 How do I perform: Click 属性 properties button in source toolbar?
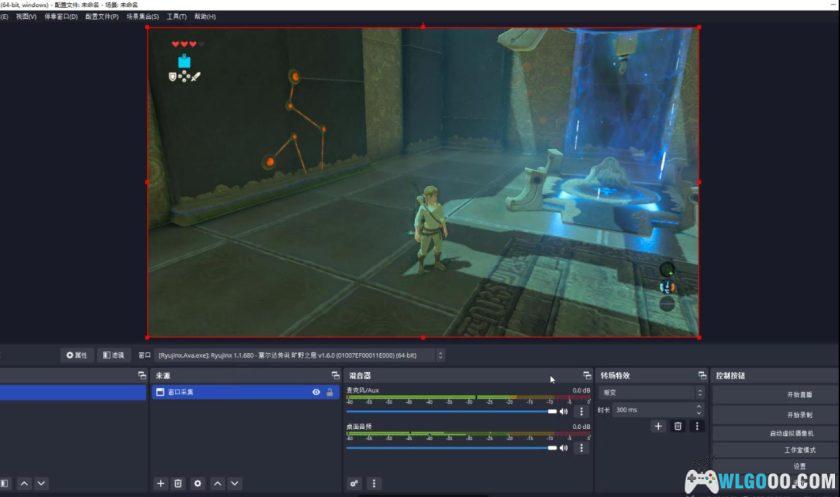coord(77,355)
